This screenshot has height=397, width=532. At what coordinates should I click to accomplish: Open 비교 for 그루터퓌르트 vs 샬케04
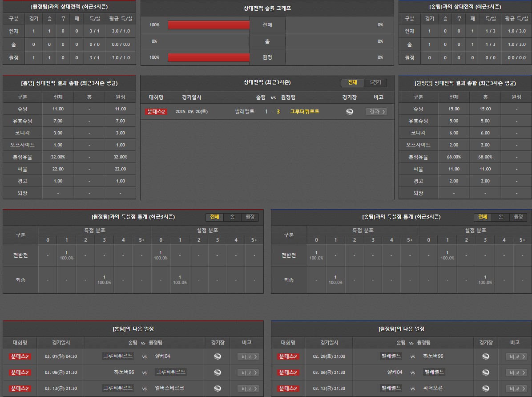click(x=248, y=356)
